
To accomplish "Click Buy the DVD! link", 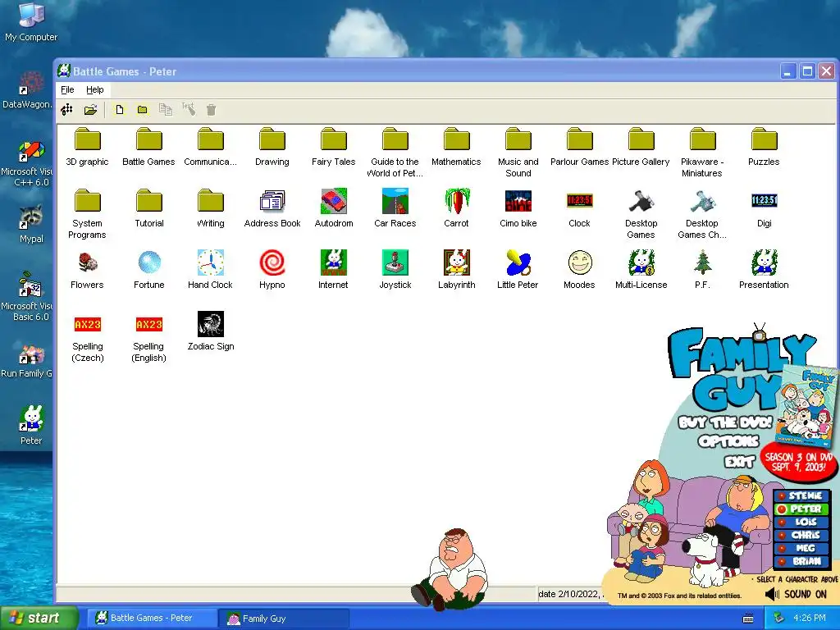I will pyautogui.click(x=725, y=422).
